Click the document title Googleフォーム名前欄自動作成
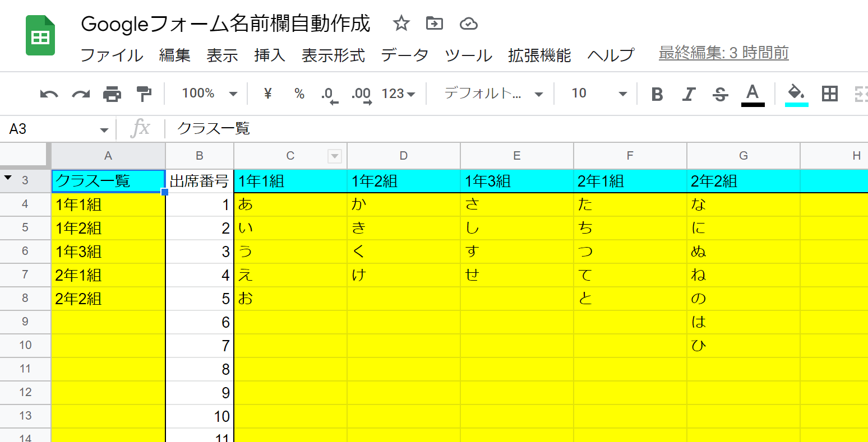This screenshot has height=442, width=868. tap(226, 24)
